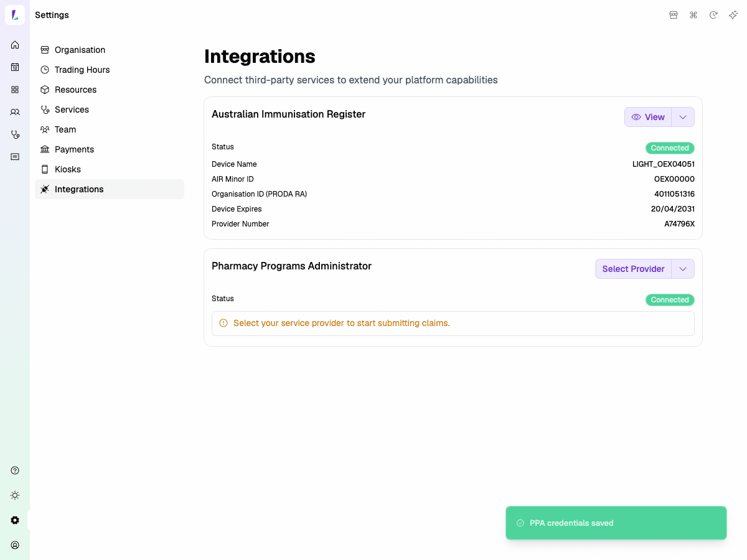This screenshot has height=560, width=747.
Task: Click the PPA credentials saved notification
Action: tap(616, 523)
